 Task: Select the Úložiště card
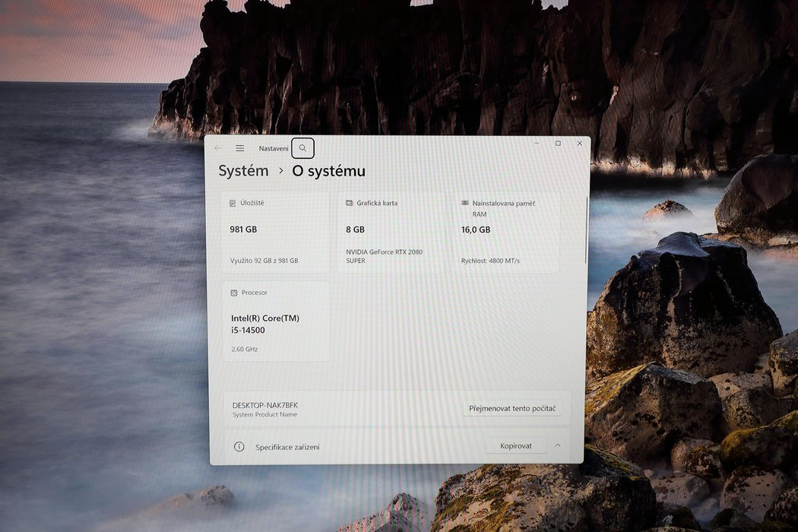[275, 232]
